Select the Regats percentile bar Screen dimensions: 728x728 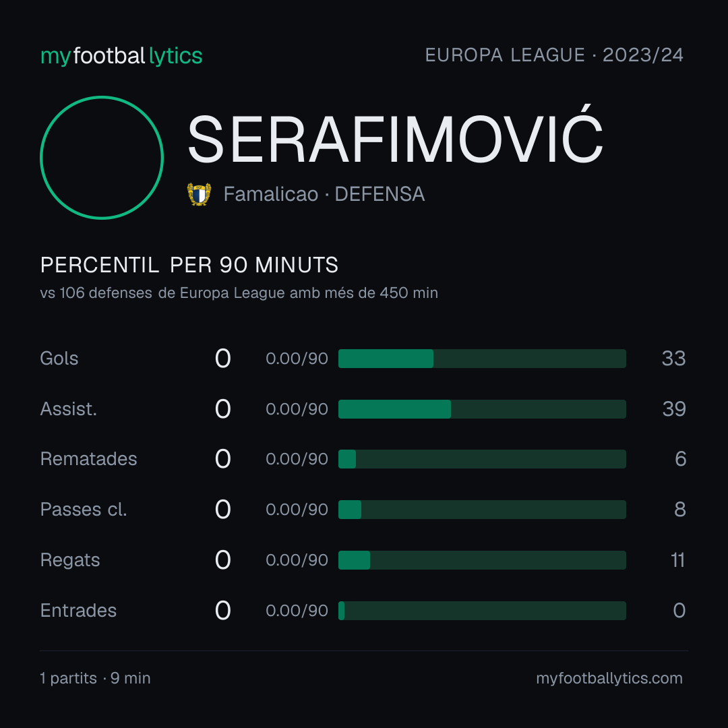[482, 560]
